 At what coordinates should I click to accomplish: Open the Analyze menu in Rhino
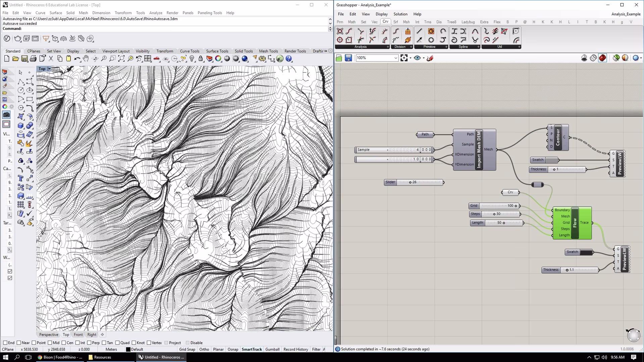pos(156,13)
